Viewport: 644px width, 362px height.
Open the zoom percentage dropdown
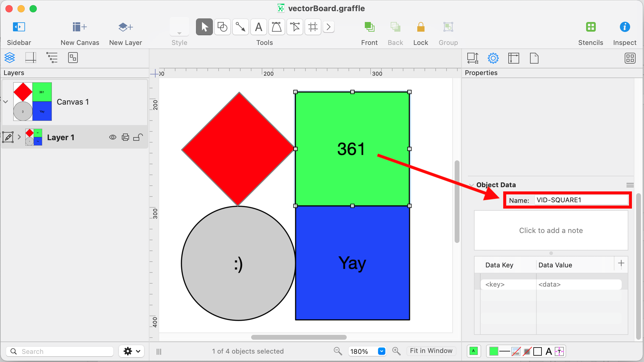[x=382, y=351]
